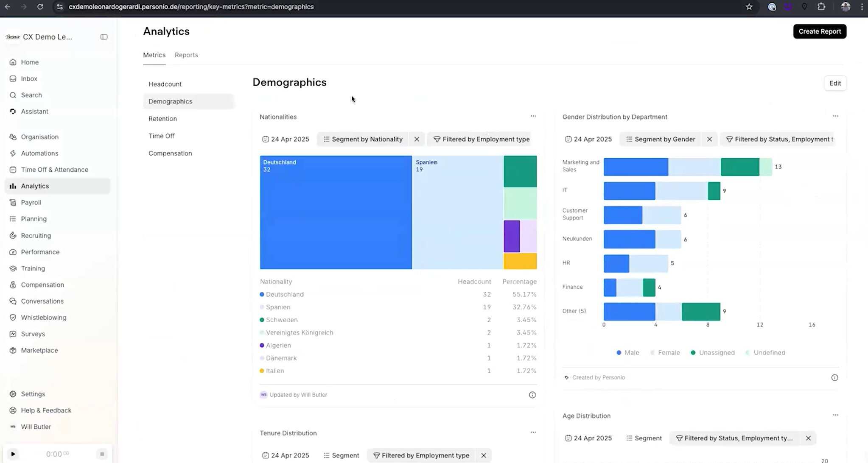Screen dimensions: 868x463
Task: Remove the Segment by Gender chip
Action: 709,139
